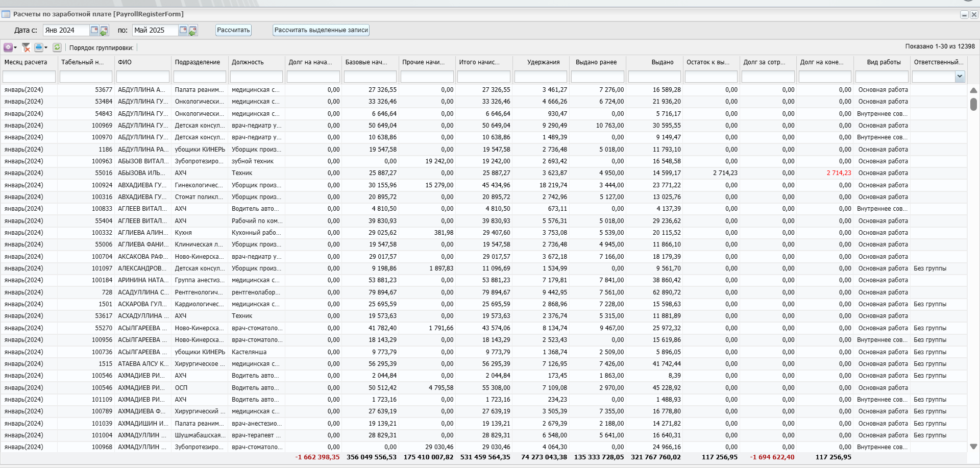Click the filter box under Вид работы
Image resolution: width=980 pixels, height=468 pixels.
[x=881, y=77]
